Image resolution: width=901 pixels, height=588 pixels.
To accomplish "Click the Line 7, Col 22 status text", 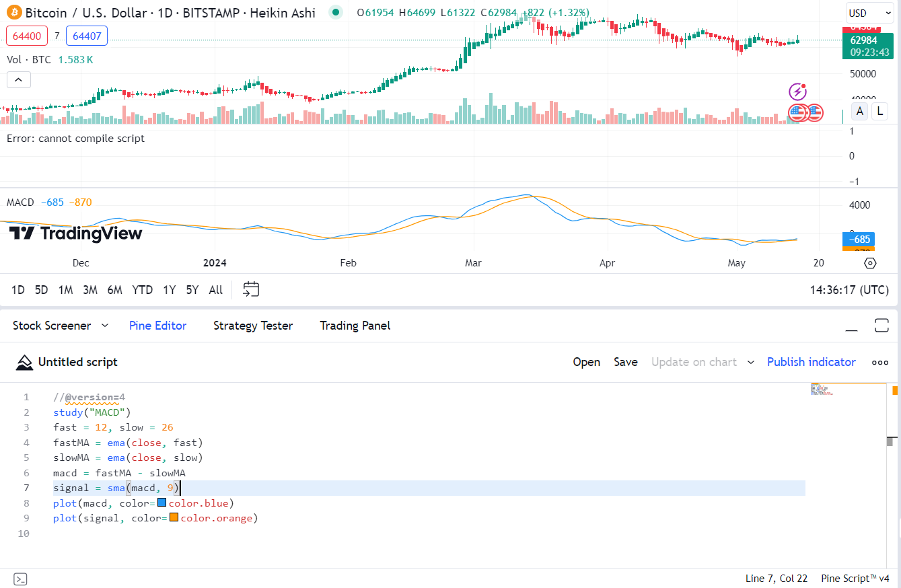I will [777, 579].
